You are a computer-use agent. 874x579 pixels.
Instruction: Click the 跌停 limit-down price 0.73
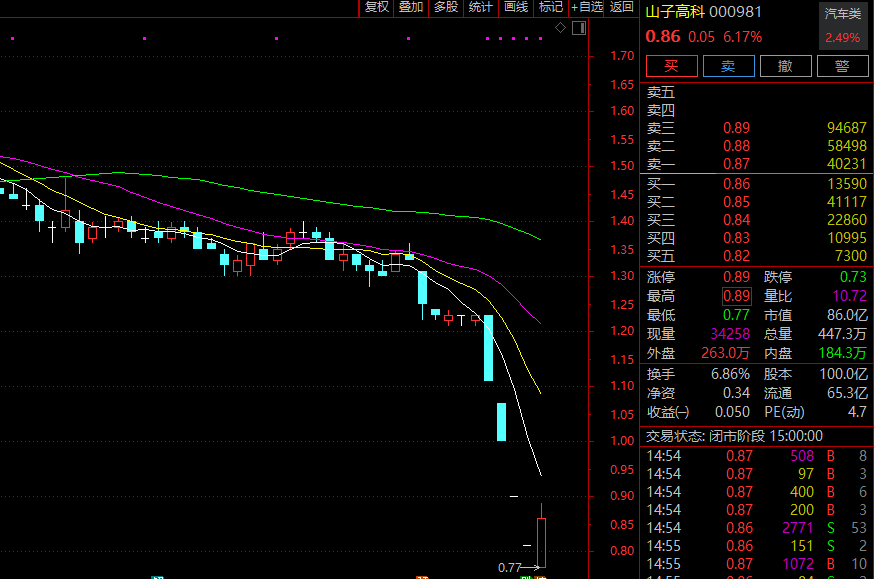853,277
